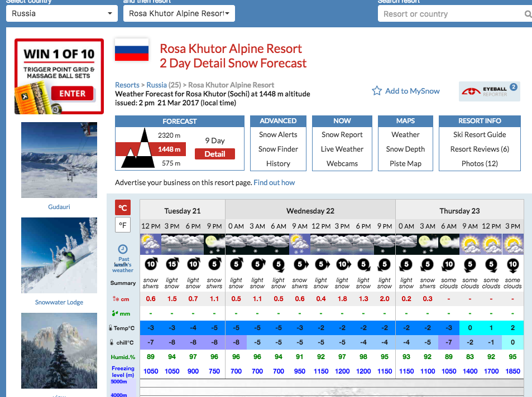
Task: Click the green raindrops mm row icon
Action: tap(114, 313)
